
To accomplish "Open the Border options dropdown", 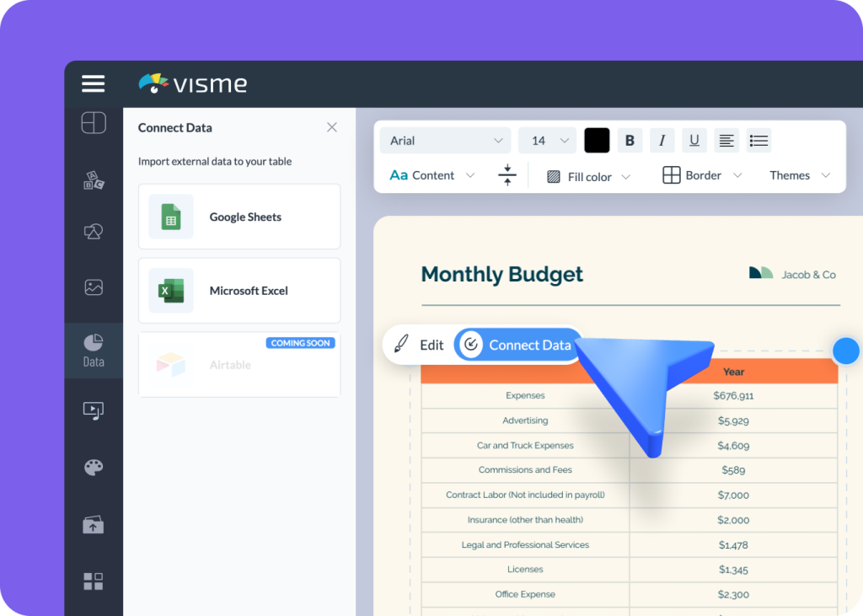I will [x=702, y=175].
